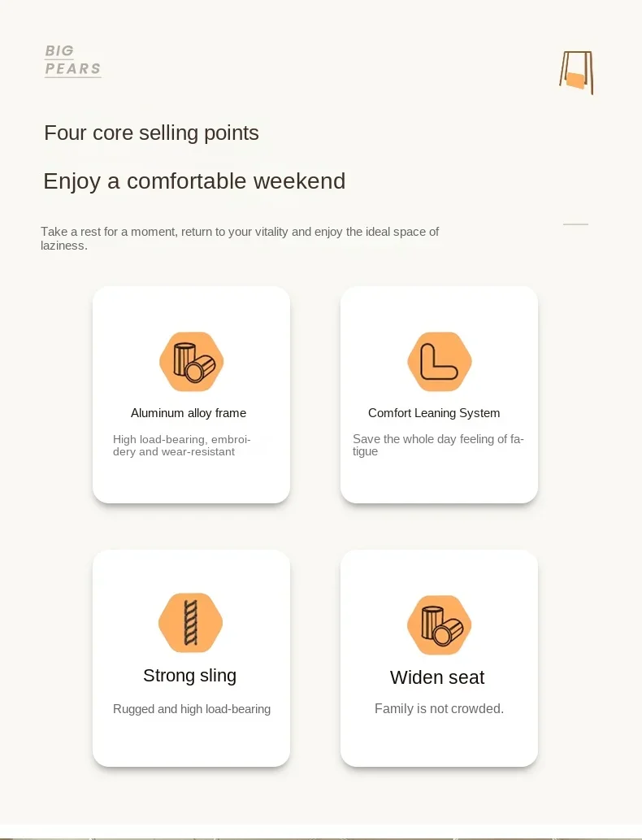Select the Widen seat heading
The image size is (642, 840).
[437, 677]
